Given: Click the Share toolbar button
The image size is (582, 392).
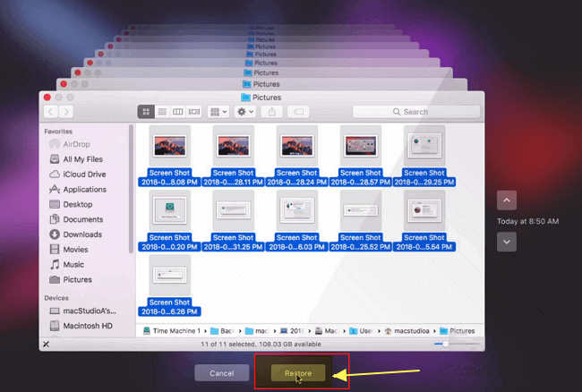Looking at the screenshot, I should [271, 112].
